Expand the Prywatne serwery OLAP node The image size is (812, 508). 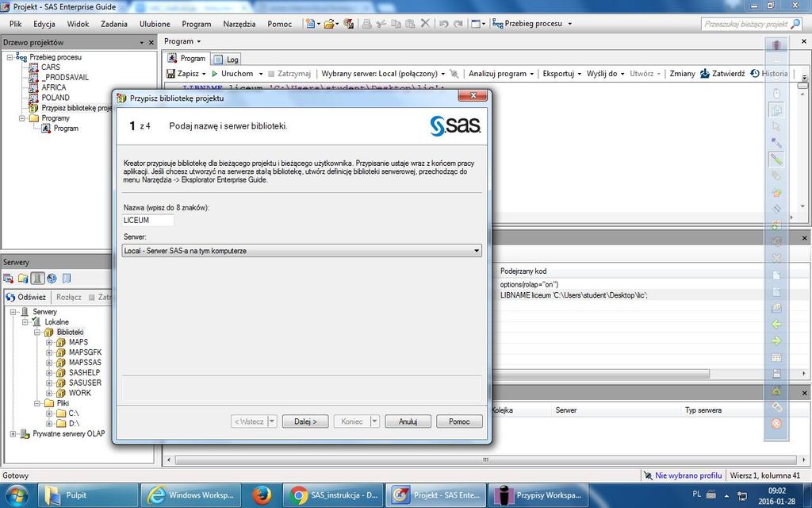click(13, 434)
